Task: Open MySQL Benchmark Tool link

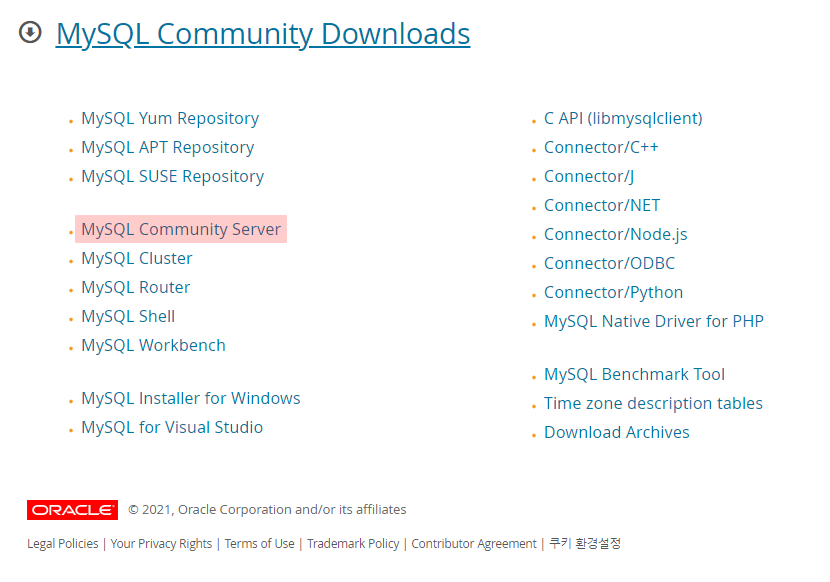Action: (x=634, y=374)
